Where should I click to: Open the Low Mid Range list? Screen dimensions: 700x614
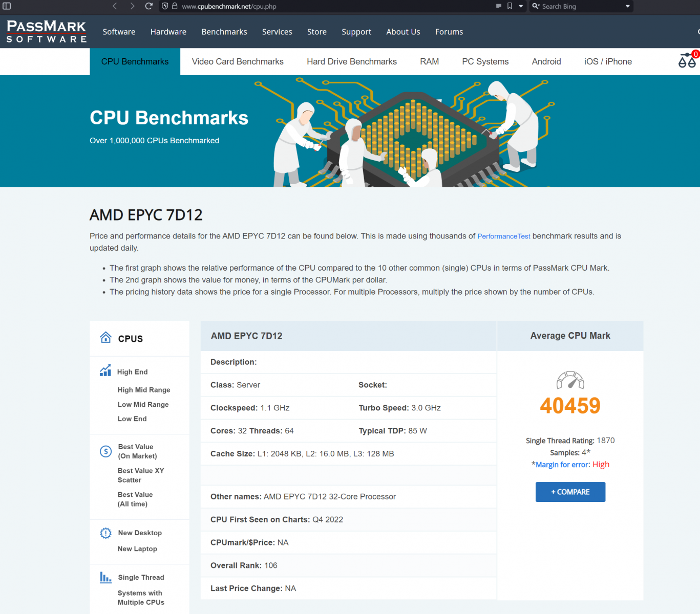(x=143, y=404)
